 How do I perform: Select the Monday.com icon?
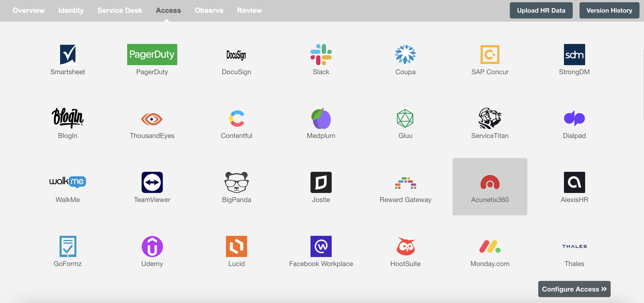[x=490, y=246]
